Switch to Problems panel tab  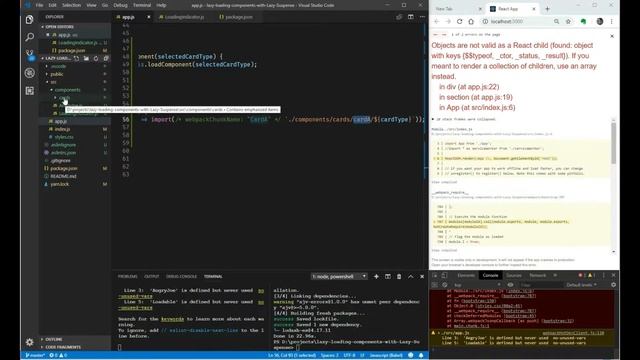coord(127,276)
